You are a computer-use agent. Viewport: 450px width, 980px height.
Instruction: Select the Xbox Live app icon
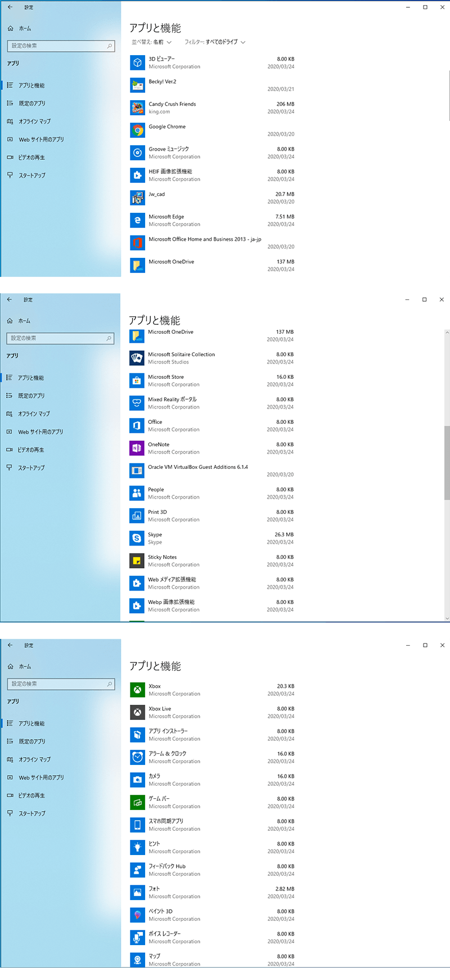(x=137, y=712)
